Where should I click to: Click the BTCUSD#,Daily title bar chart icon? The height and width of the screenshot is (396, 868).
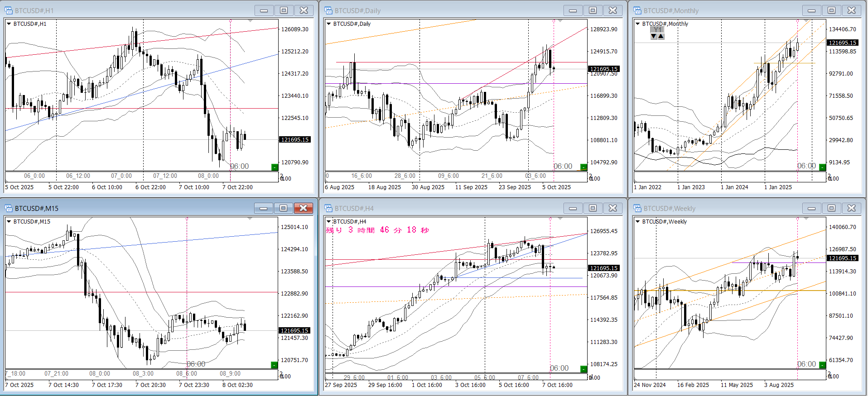pyautogui.click(x=328, y=10)
